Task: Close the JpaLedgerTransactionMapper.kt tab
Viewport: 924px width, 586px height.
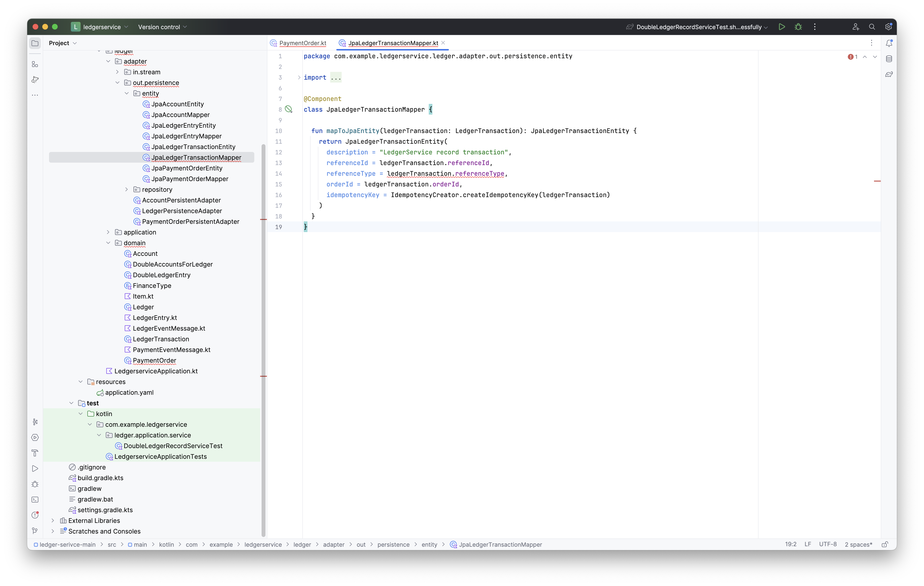Action: (443, 43)
